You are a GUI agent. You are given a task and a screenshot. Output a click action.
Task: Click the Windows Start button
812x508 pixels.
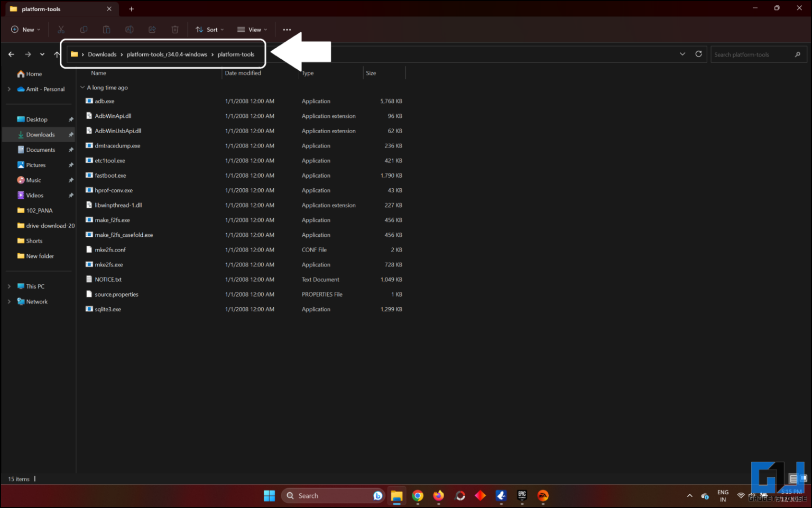(269, 496)
